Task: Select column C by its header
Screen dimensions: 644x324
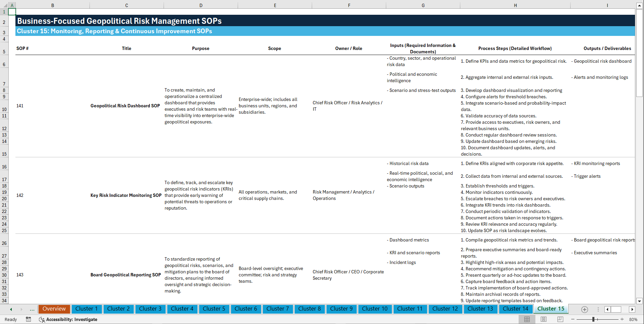Action: (126, 5)
